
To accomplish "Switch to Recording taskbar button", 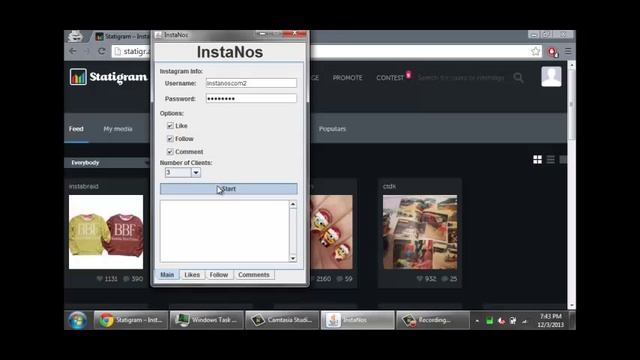I will (x=433, y=320).
